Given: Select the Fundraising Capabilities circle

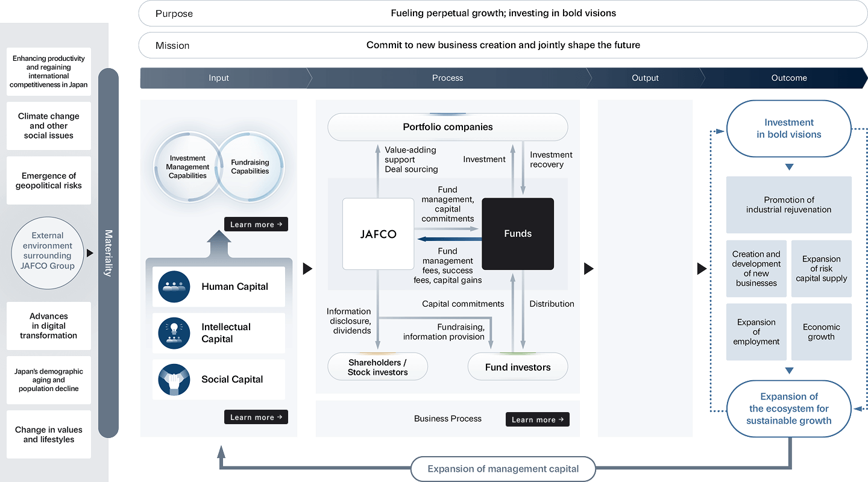Looking at the screenshot, I should click(251, 166).
